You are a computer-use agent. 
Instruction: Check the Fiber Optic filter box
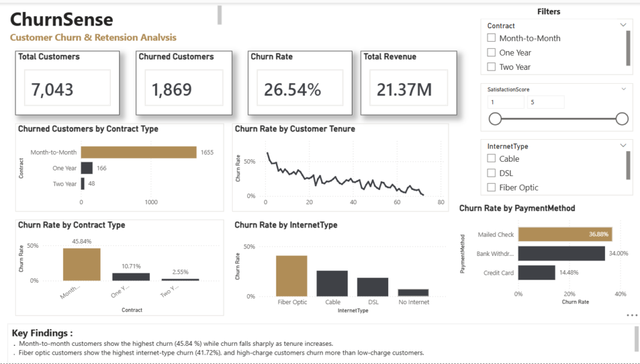(x=491, y=187)
